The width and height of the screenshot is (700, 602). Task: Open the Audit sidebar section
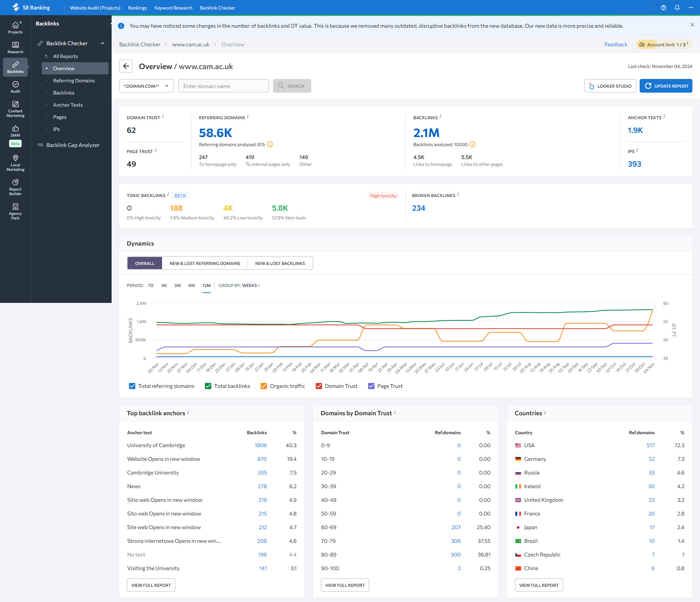point(15,87)
